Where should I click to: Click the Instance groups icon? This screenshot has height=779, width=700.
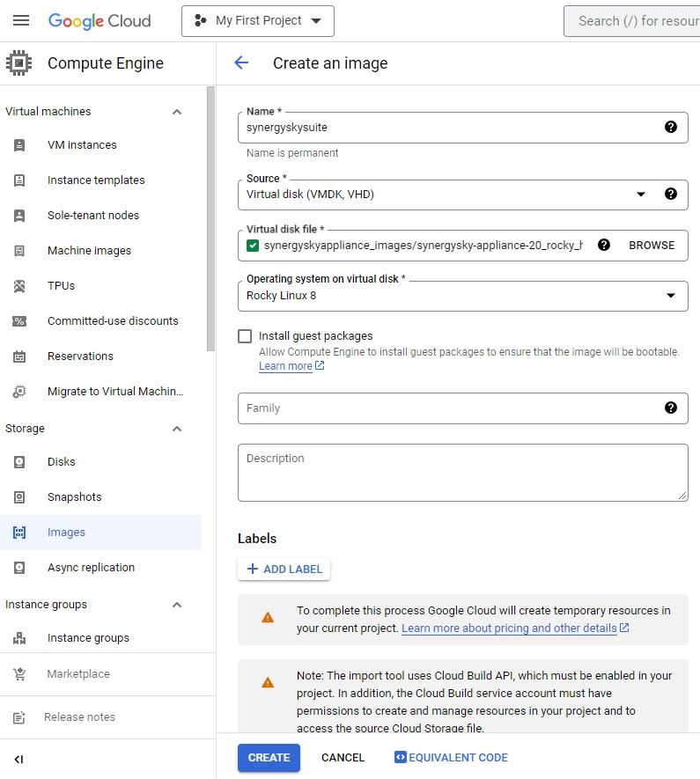click(x=19, y=638)
